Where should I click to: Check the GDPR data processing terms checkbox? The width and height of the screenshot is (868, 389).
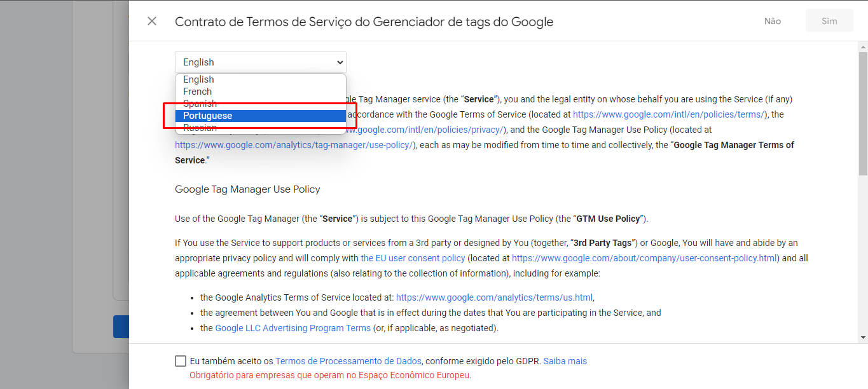point(181,361)
